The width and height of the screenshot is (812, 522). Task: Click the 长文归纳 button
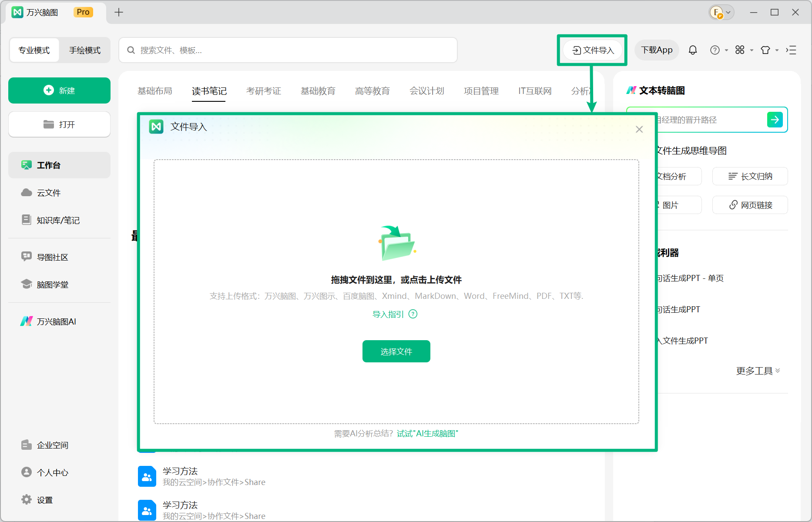(750, 176)
